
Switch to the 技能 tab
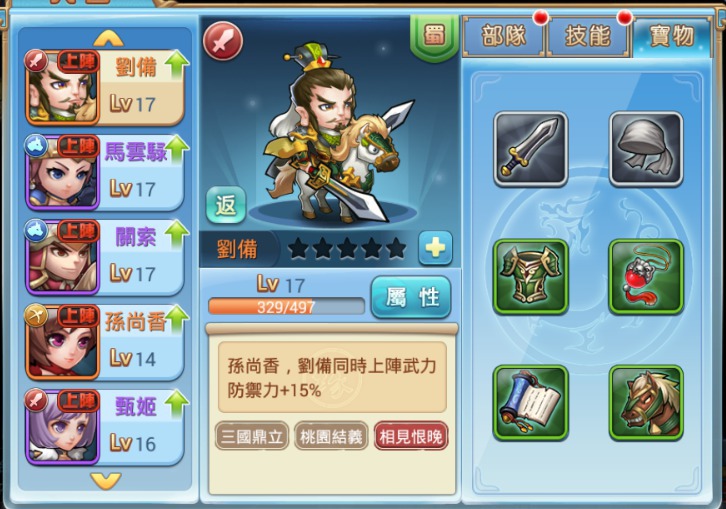pyautogui.click(x=588, y=36)
